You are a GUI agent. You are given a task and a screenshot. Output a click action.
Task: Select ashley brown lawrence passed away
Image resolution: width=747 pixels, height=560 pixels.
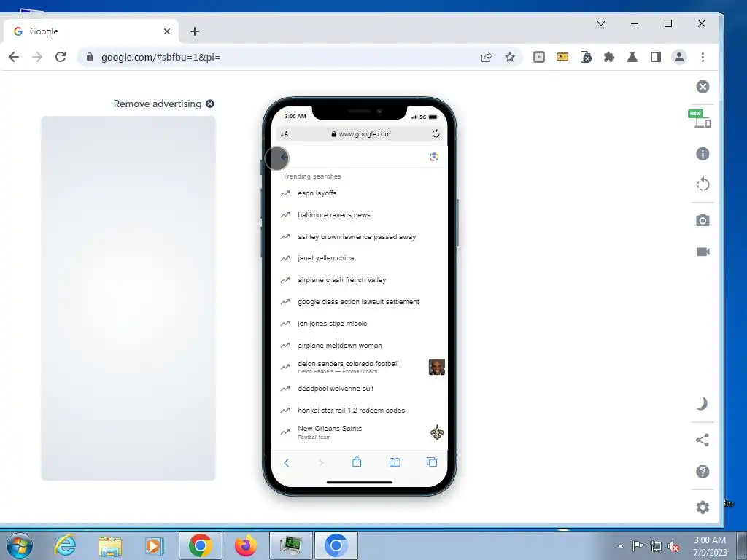pyautogui.click(x=359, y=237)
